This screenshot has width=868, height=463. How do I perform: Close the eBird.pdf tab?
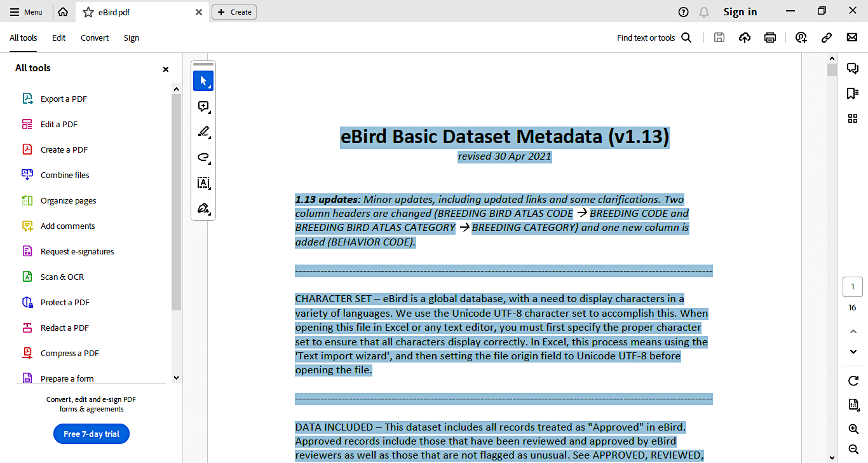[199, 12]
